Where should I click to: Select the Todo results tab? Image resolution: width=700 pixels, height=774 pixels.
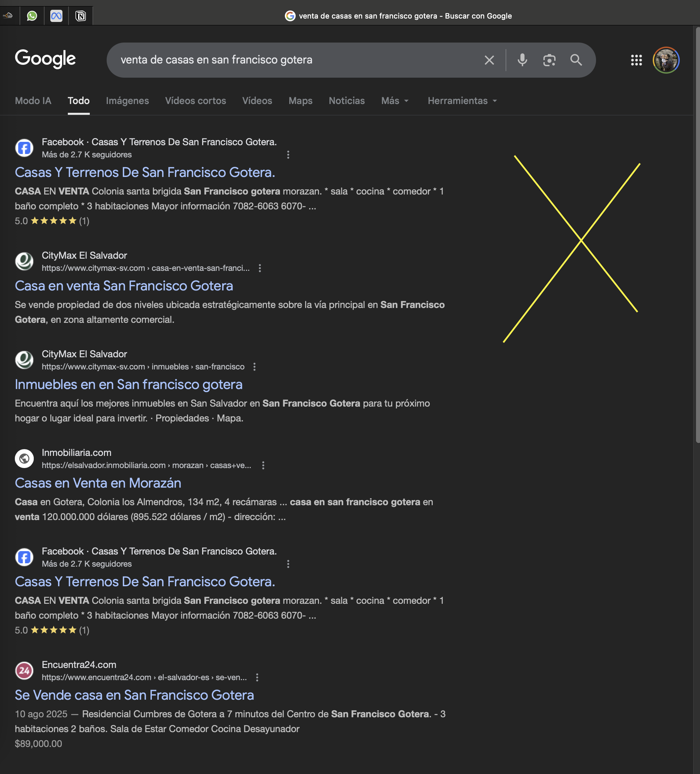pyautogui.click(x=79, y=101)
